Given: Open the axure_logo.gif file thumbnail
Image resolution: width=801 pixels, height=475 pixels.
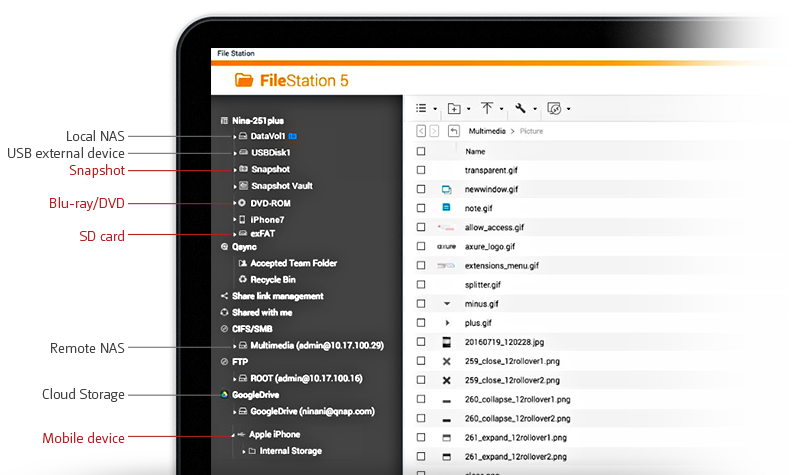Looking at the screenshot, I should [447, 246].
